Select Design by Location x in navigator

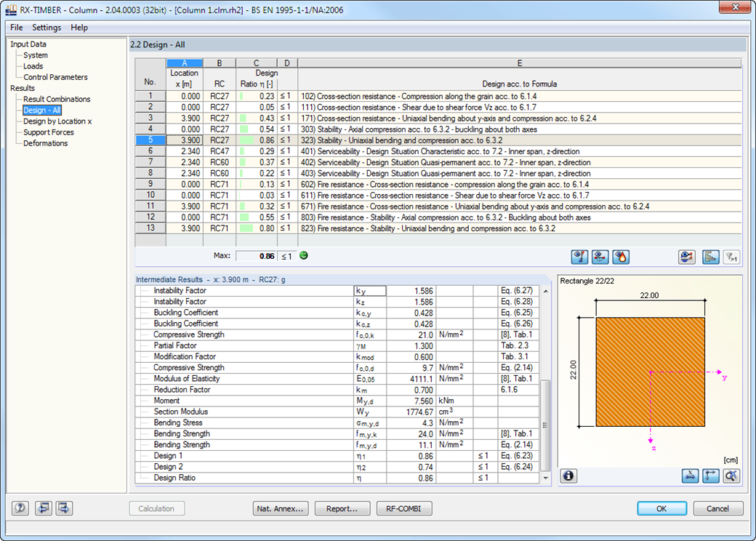56,121
